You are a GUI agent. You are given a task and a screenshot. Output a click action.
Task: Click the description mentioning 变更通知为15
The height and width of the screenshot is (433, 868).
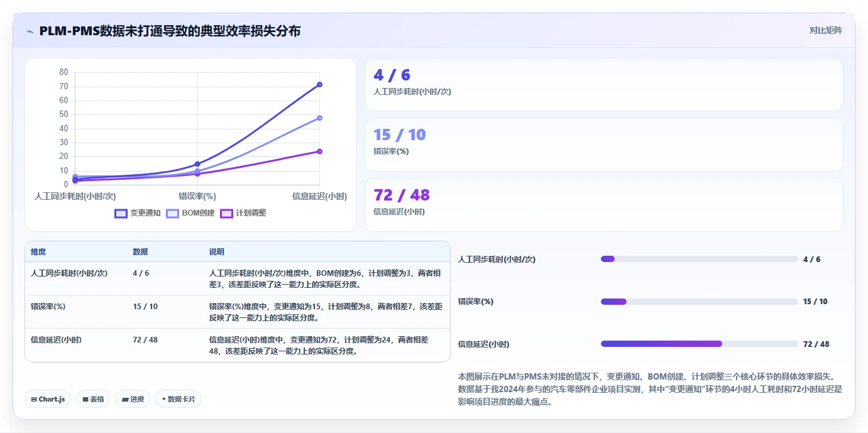coord(326,312)
